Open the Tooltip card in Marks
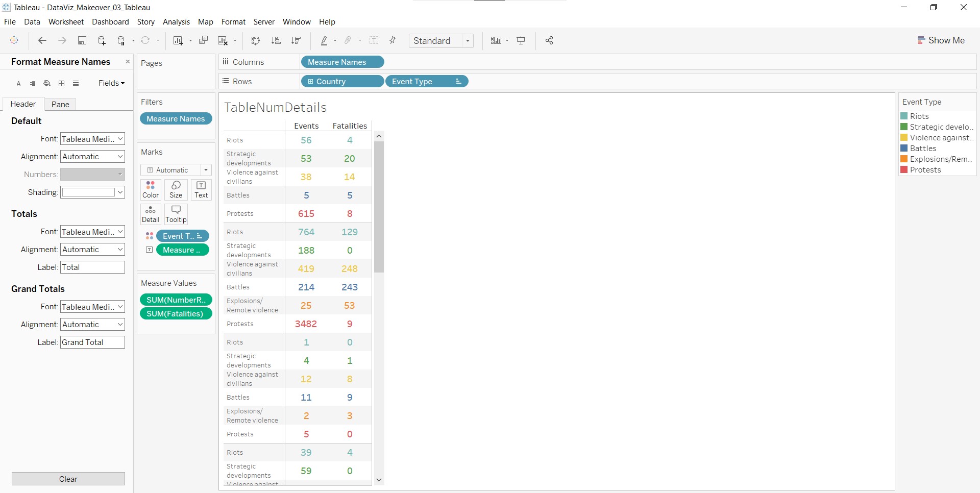This screenshot has height=493, width=980. (176, 214)
